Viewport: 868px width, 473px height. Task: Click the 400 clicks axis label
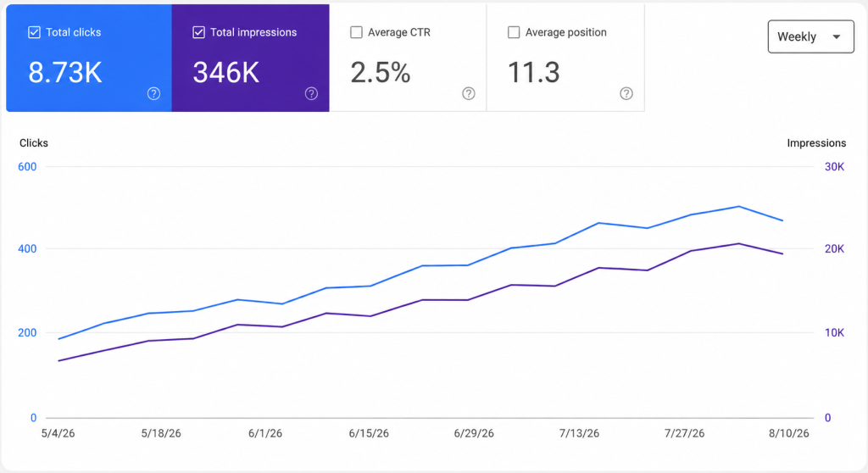pos(27,248)
